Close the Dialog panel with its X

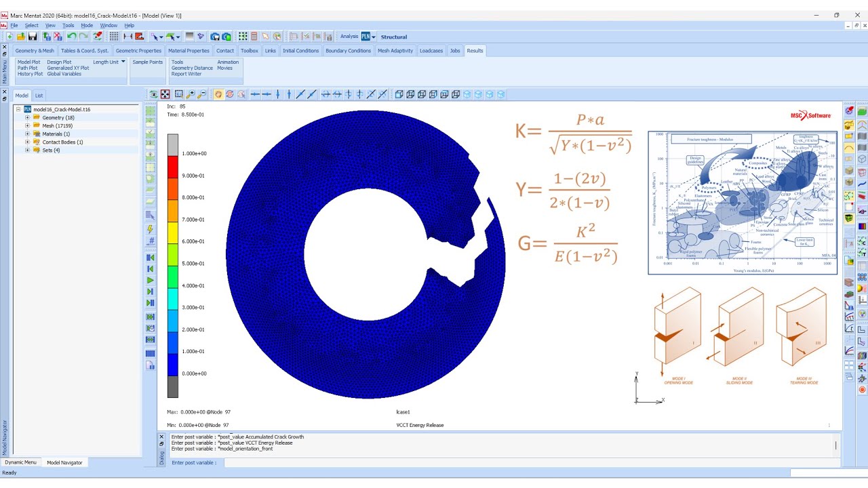[x=161, y=437]
